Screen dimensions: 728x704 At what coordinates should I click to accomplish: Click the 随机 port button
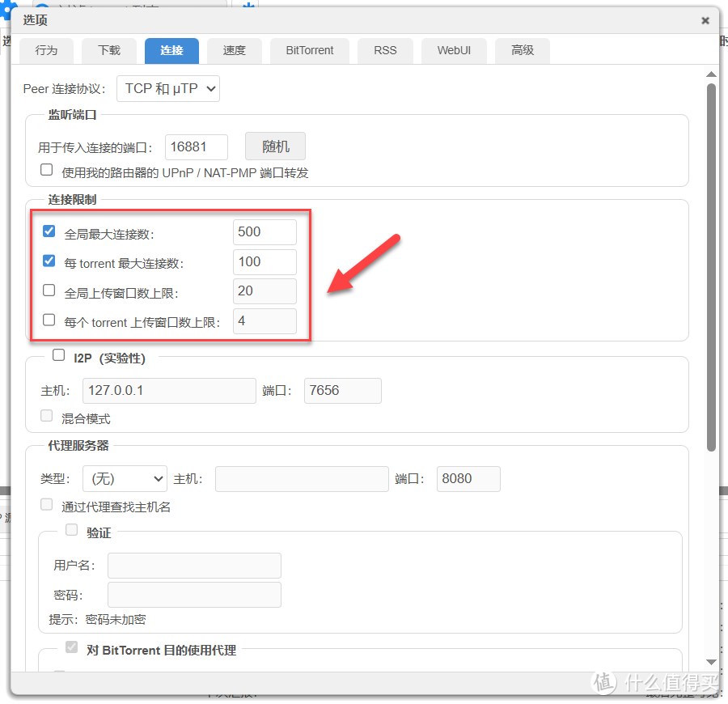[x=275, y=146]
